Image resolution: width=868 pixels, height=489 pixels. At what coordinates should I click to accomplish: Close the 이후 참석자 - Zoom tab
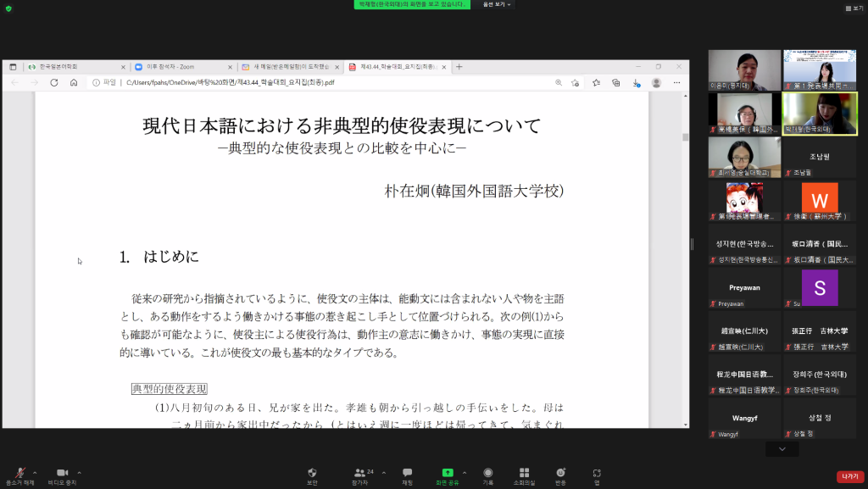coord(231,67)
